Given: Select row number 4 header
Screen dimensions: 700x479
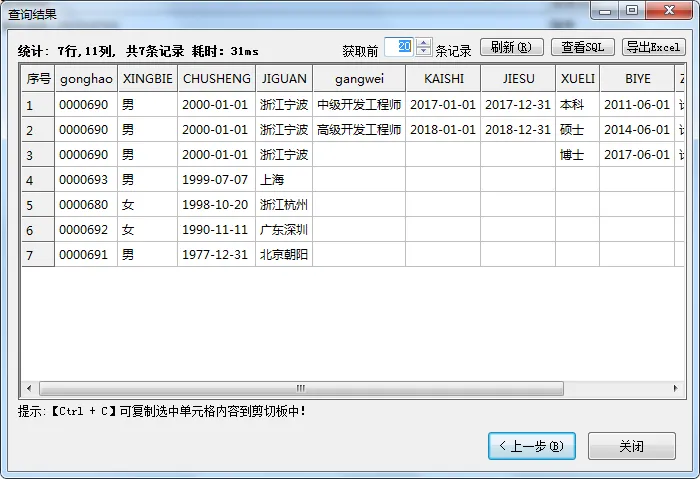Looking at the screenshot, I should click(x=38, y=180).
